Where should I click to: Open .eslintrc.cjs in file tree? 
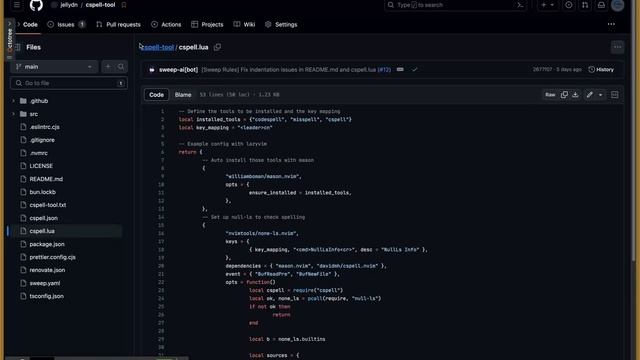click(44, 127)
